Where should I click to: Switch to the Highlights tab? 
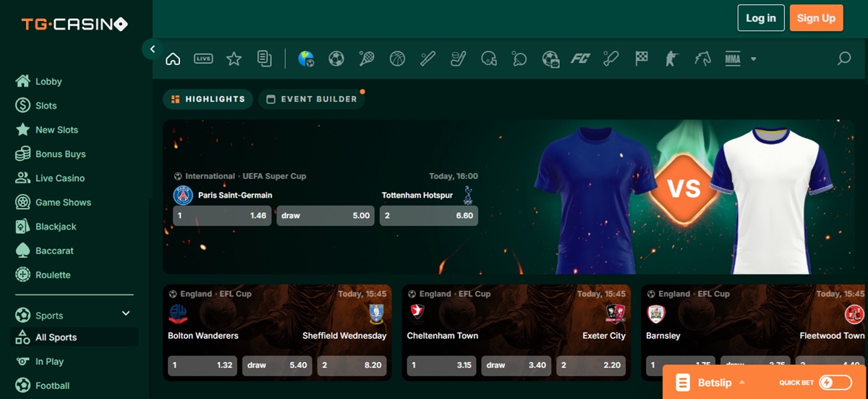point(208,99)
